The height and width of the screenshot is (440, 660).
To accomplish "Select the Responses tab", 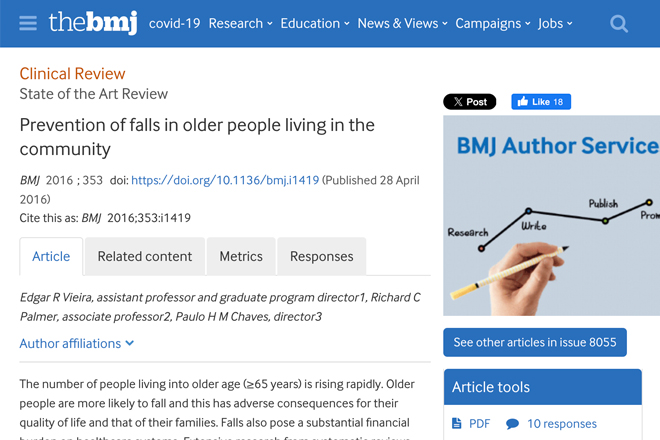I will tap(322, 256).
